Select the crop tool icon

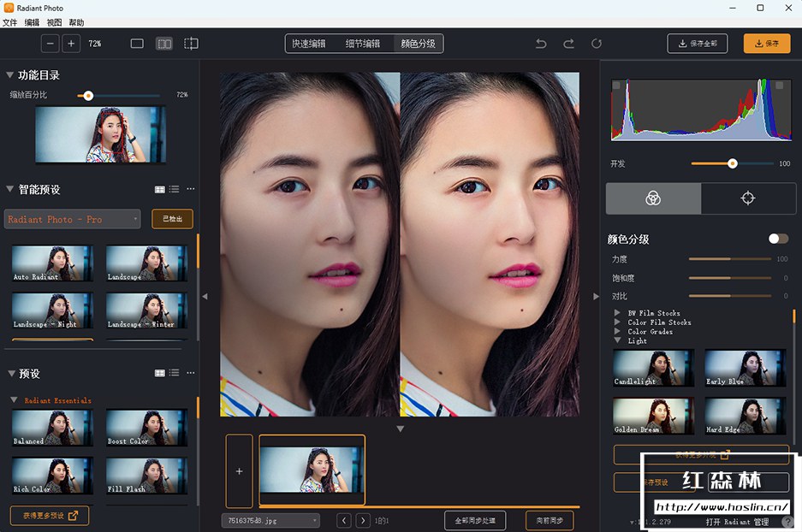(191, 44)
